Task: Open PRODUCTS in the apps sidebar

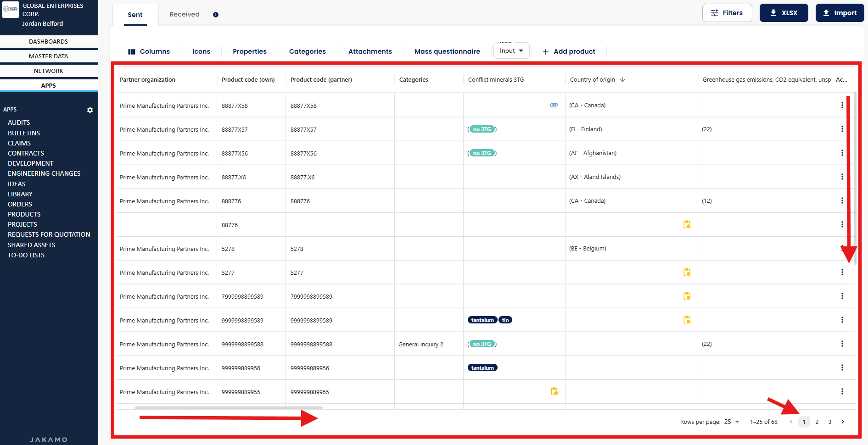Action: click(x=24, y=214)
